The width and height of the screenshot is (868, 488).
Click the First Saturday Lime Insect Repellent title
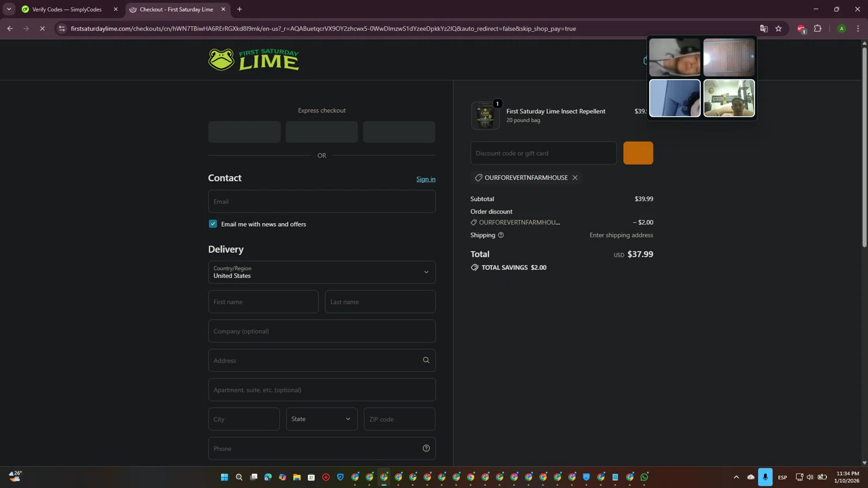(x=556, y=111)
